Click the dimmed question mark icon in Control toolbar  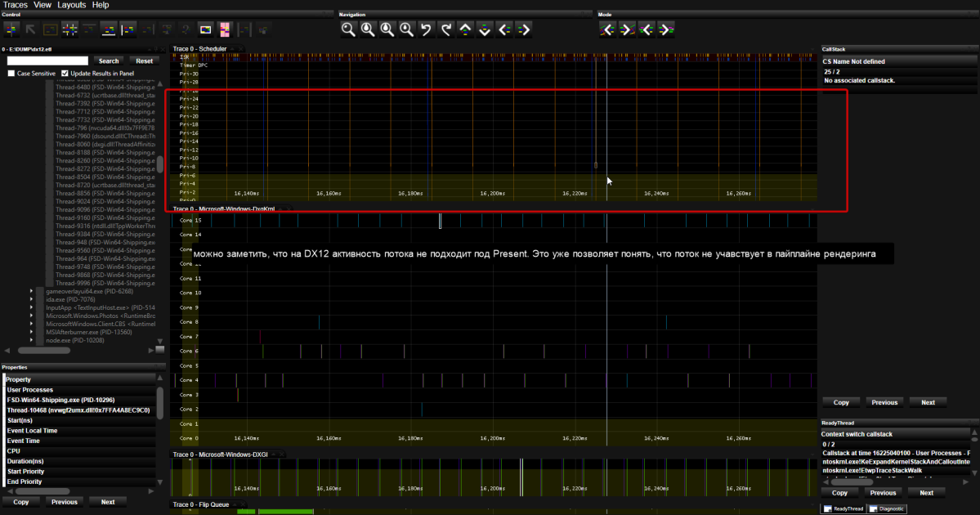[186, 29]
